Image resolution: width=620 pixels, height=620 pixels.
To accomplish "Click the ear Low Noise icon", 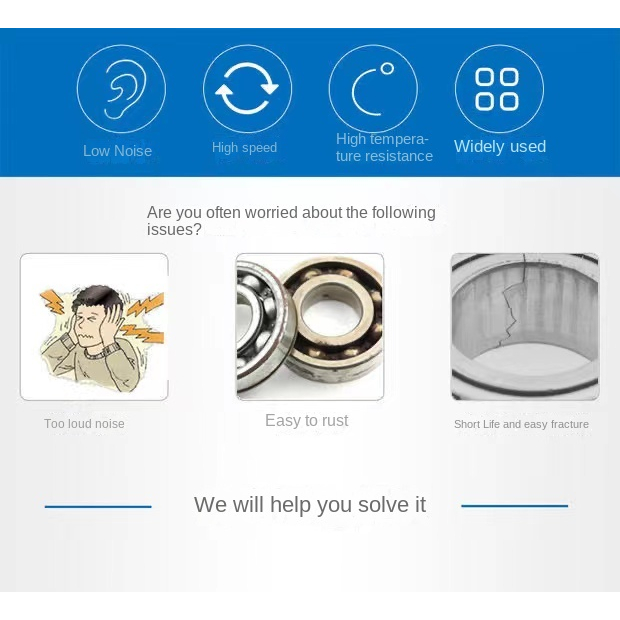I will [121, 89].
